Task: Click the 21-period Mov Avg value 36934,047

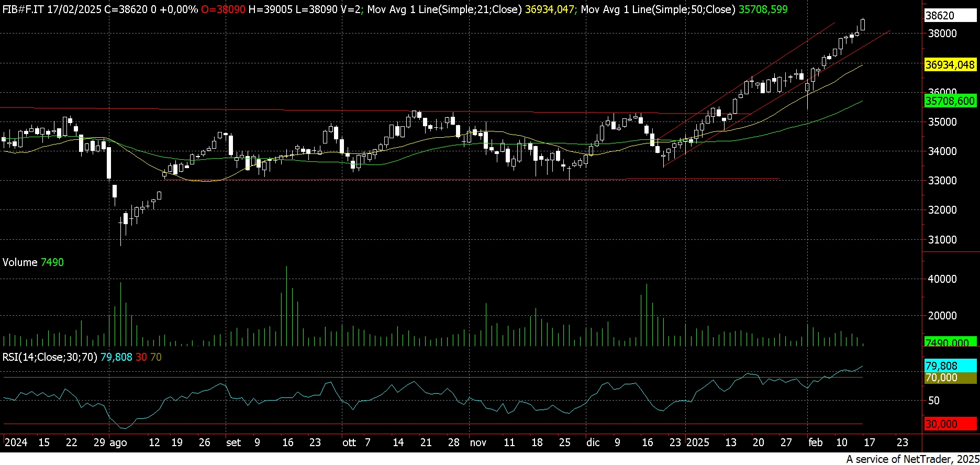Action: 549,9
